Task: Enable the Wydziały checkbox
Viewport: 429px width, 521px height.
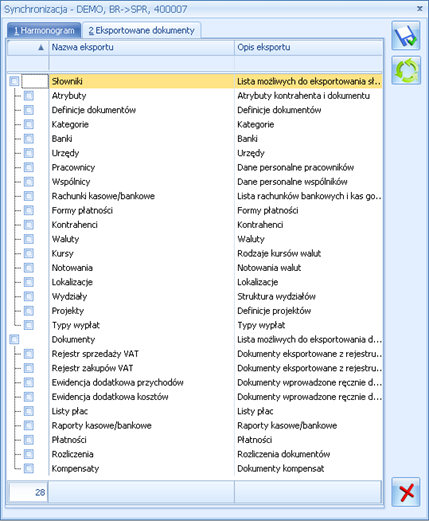Action: pyautogui.click(x=29, y=296)
